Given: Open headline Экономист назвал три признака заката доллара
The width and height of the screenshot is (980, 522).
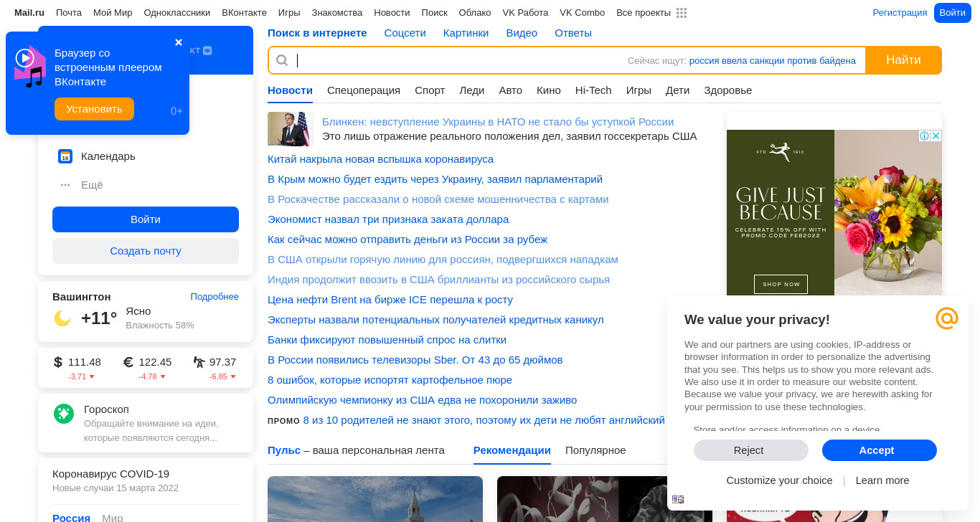Looking at the screenshot, I should [388, 219].
